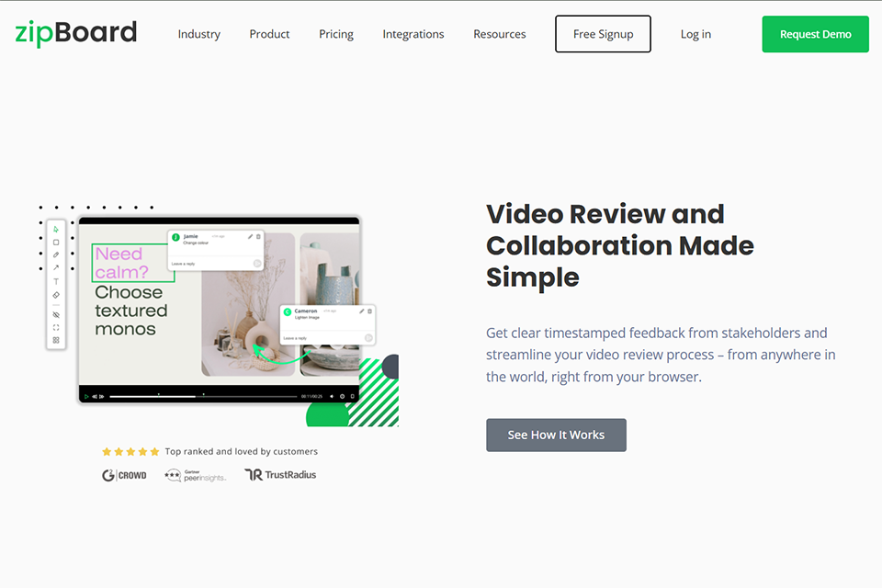Click the fullscreen frame tool icon
The width and height of the screenshot is (882, 588).
click(x=56, y=327)
